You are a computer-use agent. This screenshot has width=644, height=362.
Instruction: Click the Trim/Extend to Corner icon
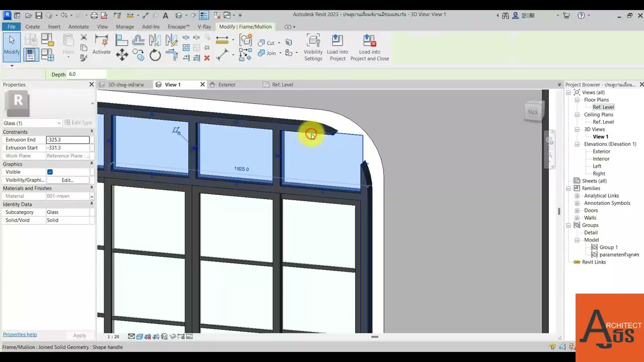pos(172,55)
